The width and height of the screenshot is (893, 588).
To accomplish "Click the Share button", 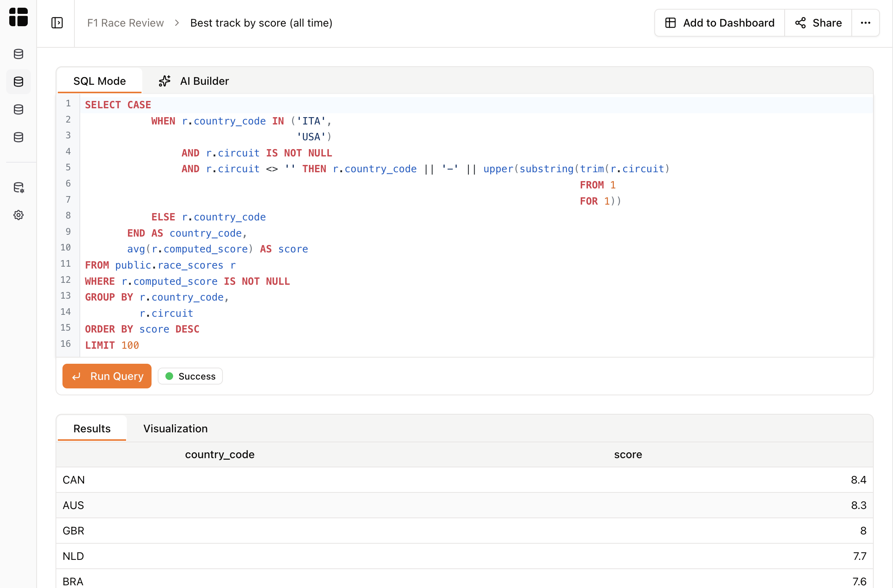I will 818,23.
